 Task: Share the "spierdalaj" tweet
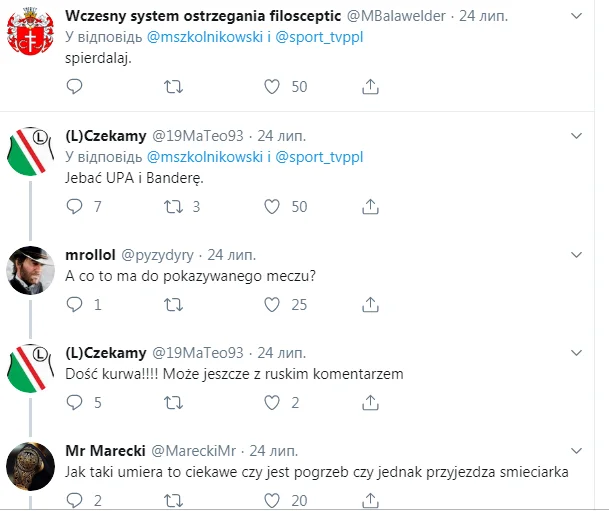370,87
